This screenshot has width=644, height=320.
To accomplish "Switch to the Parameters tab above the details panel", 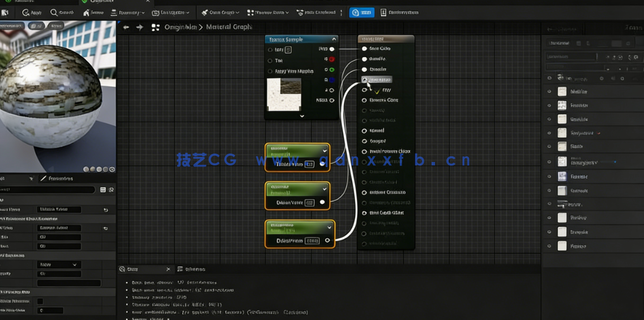I will pos(57,178).
